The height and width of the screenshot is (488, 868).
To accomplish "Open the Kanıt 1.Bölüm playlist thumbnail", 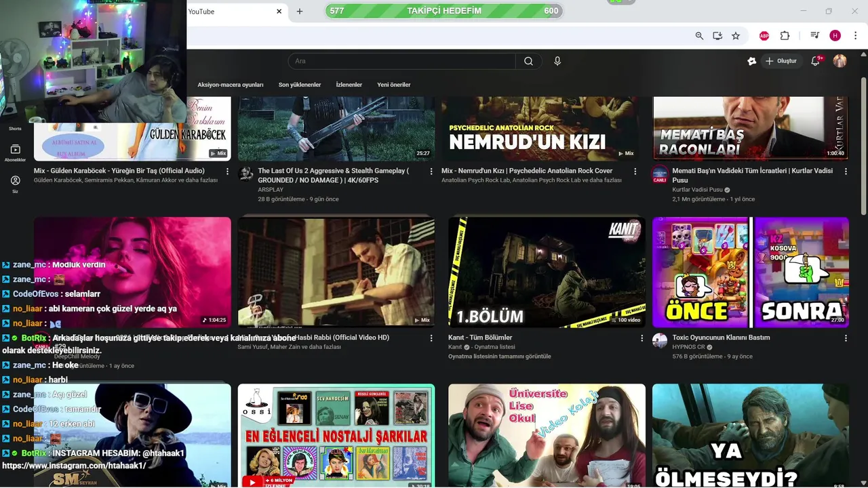I will [547, 272].
